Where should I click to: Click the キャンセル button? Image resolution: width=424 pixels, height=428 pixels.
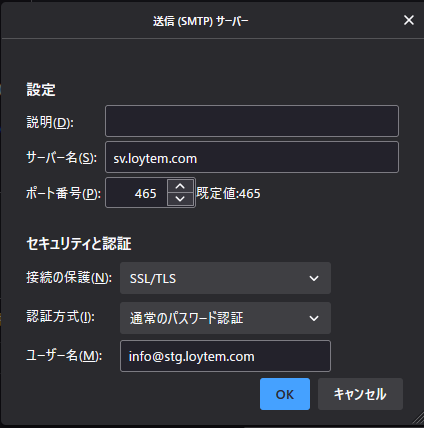(x=360, y=394)
